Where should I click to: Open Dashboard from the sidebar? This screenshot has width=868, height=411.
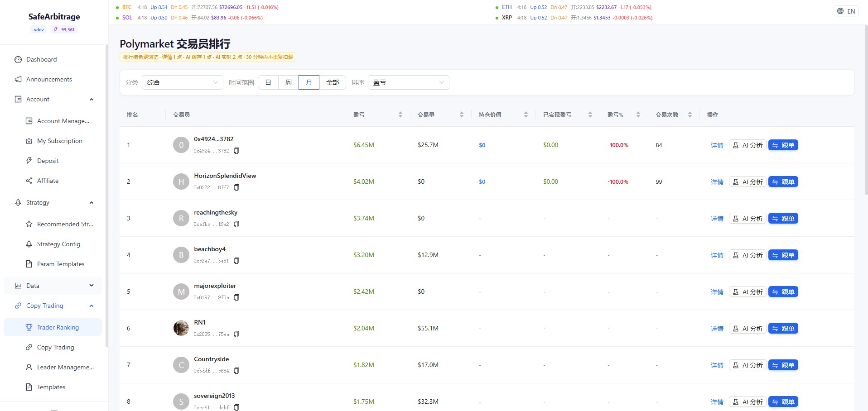click(x=41, y=59)
